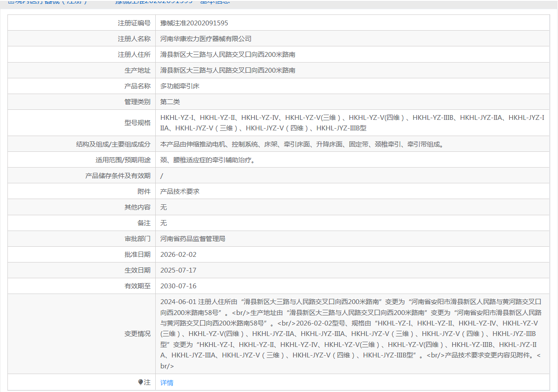The width and height of the screenshot is (558, 392).
Task: Open the 详情 link in the 注 row
Action: tap(167, 383)
